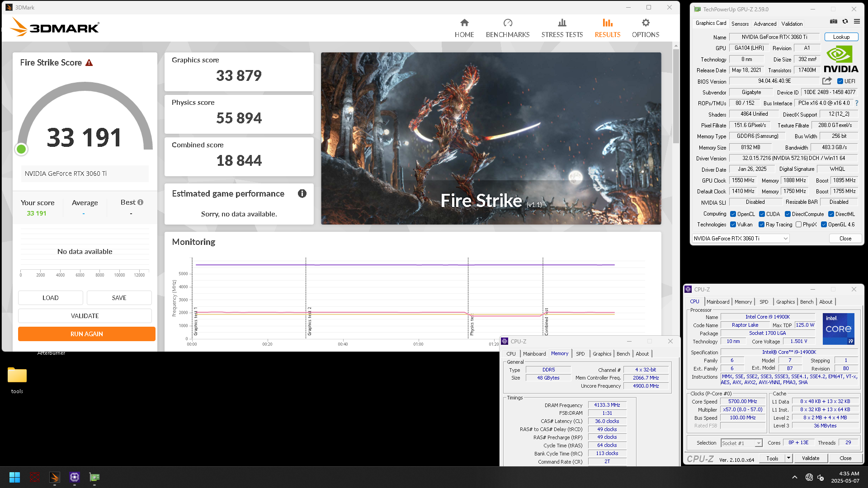868x488 pixels.
Task: Toggle the OpenGL 4.6 checkbox
Action: coord(824,225)
